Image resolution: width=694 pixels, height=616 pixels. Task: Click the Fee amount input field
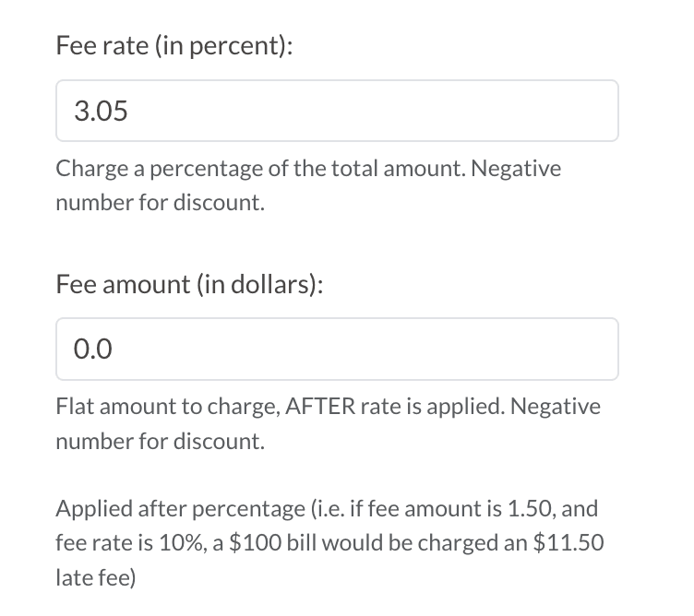tap(337, 349)
